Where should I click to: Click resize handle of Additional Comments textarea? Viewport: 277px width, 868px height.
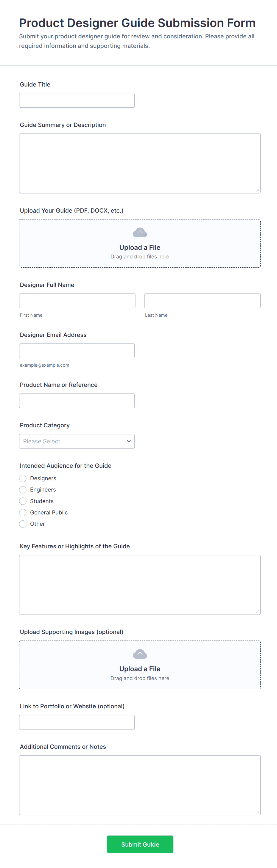pos(257,812)
